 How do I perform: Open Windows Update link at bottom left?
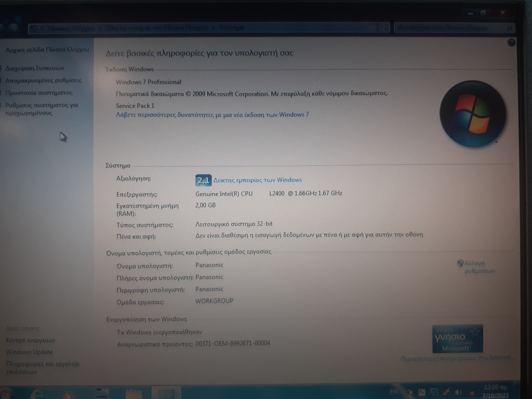[x=29, y=352]
